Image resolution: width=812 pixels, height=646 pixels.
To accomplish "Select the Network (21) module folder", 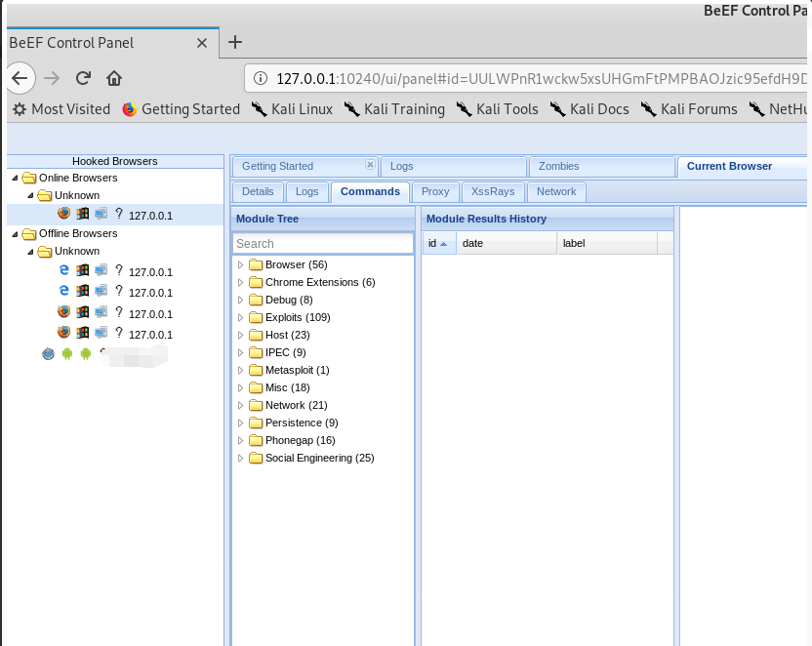I will (x=297, y=405).
